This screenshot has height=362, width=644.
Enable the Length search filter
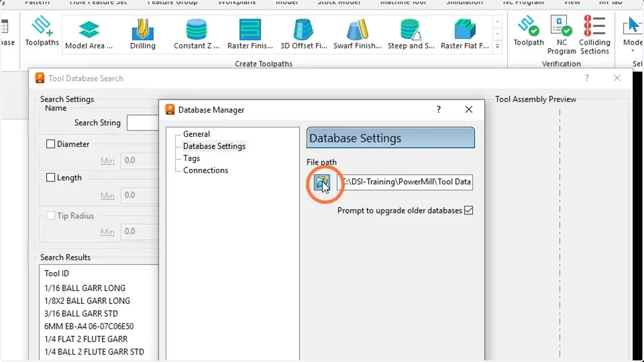[51, 178]
